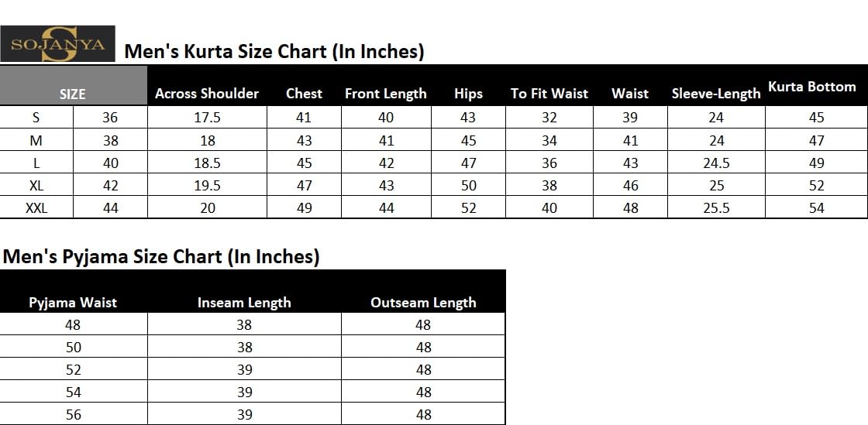
Task: Click the 17.5 across shoulder cell
Action: 208,118
